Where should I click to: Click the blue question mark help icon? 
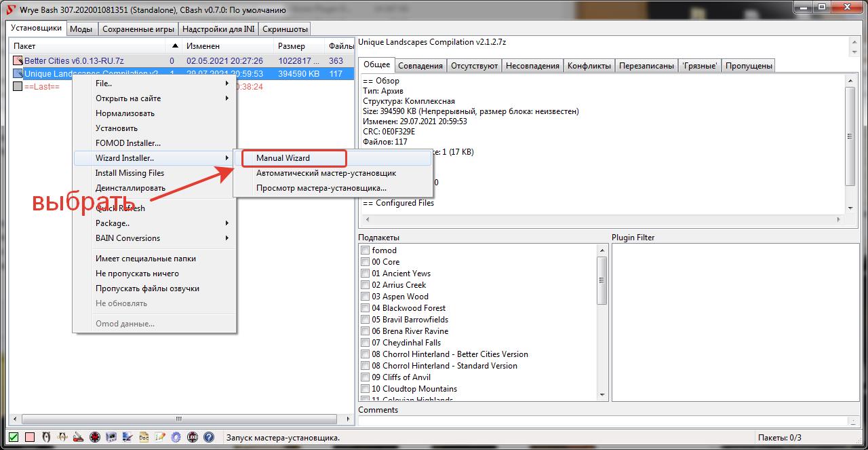pos(209,437)
